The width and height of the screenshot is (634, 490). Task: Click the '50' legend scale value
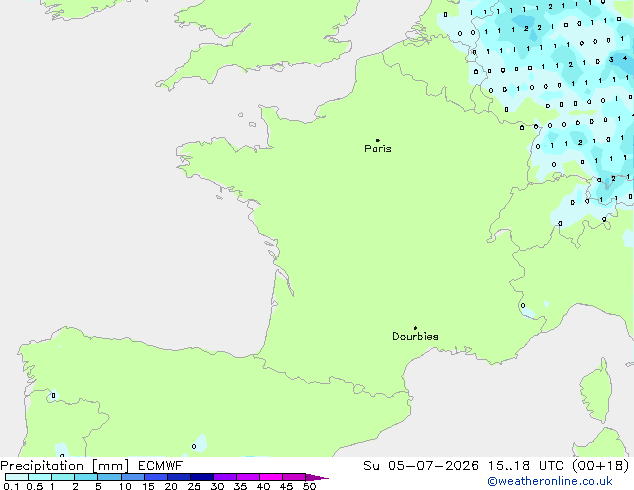pyautogui.click(x=309, y=486)
